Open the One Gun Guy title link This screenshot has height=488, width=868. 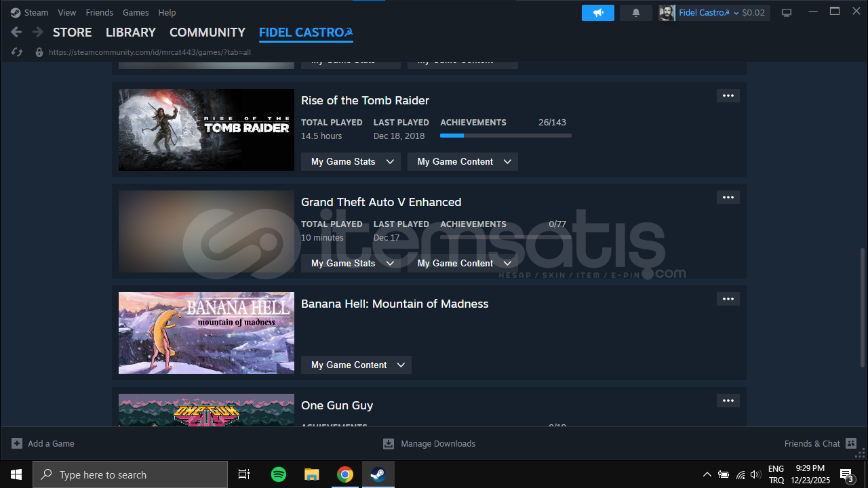(337, 405)
